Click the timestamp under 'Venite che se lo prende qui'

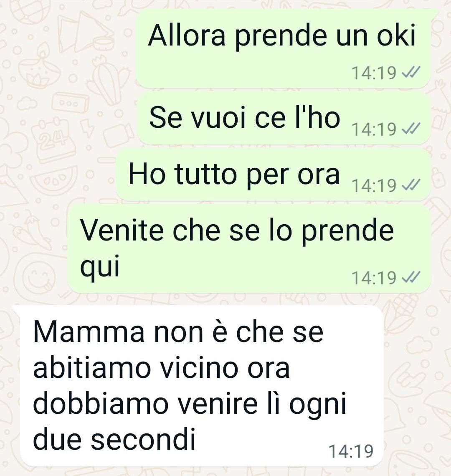click(x=374, y=278)
